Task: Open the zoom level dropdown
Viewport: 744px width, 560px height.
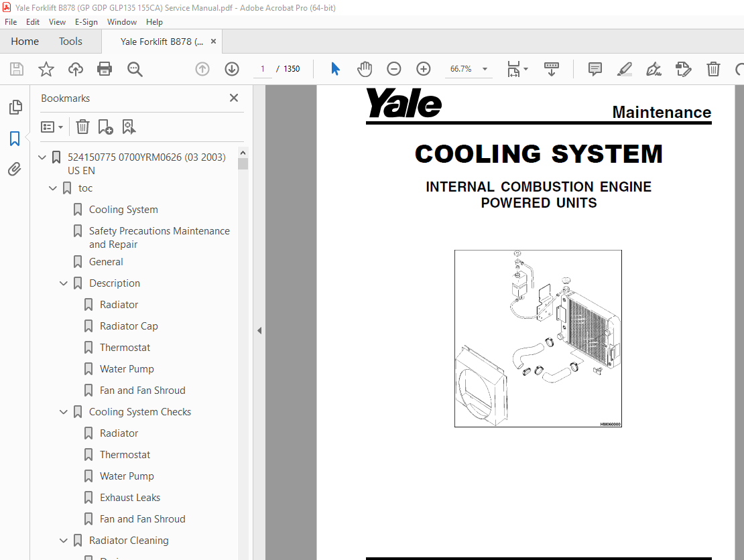Action: 485,69
